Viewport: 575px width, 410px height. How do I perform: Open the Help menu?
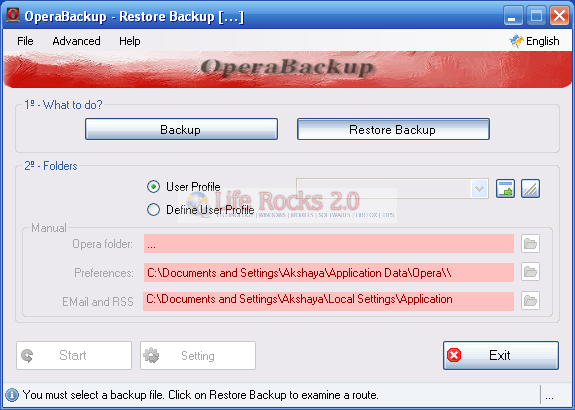click(129, 41)
